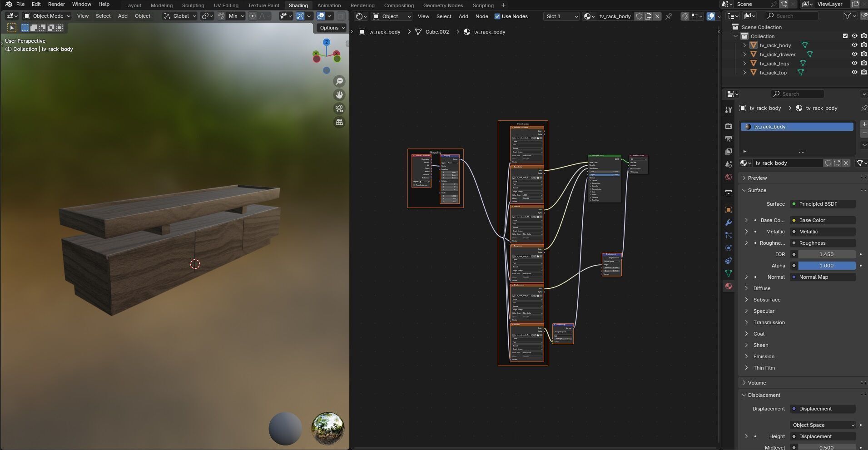Collapse the Collection in the outliner
The image size is (868, 450).
point(736,36)
